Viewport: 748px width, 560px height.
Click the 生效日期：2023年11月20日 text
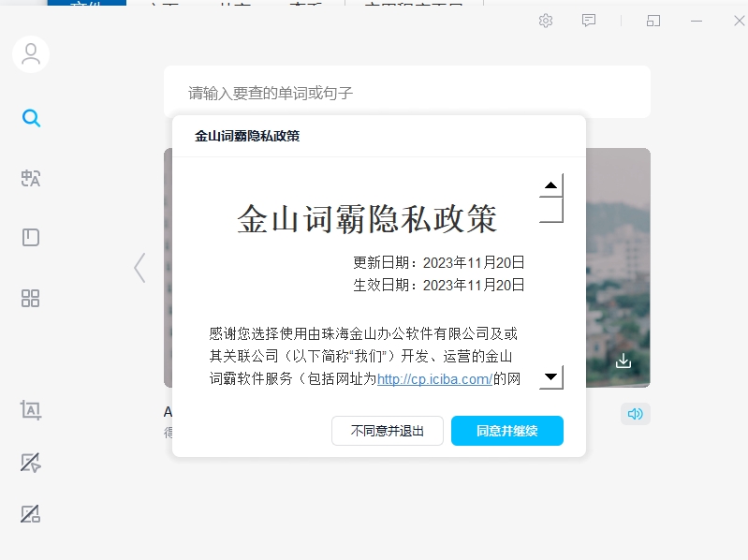439,286
